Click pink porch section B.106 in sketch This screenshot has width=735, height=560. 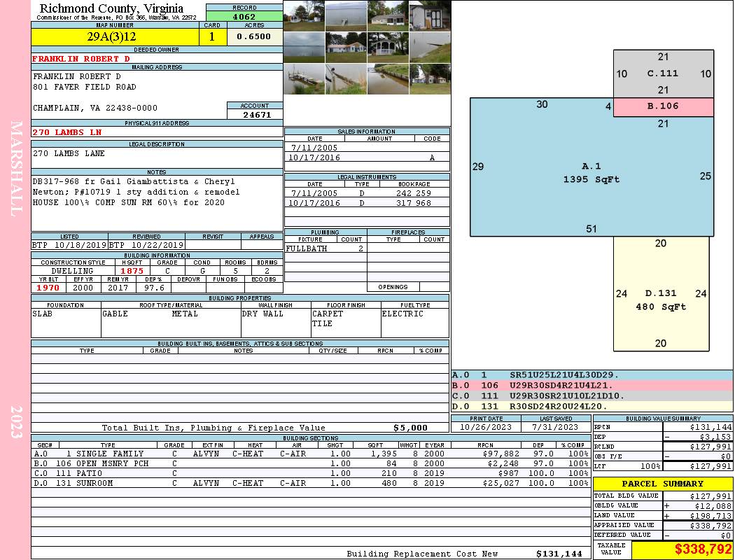click(663, 106)
